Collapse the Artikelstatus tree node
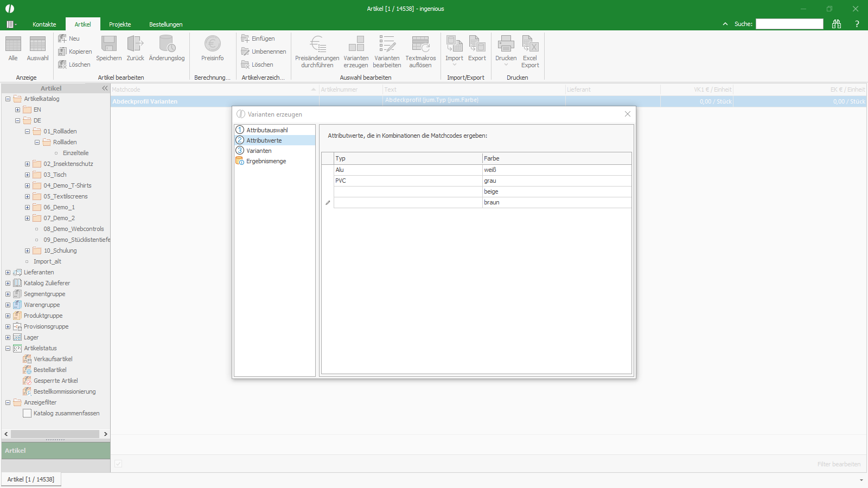Screen dimensions: 868x488 click(8, 348)
